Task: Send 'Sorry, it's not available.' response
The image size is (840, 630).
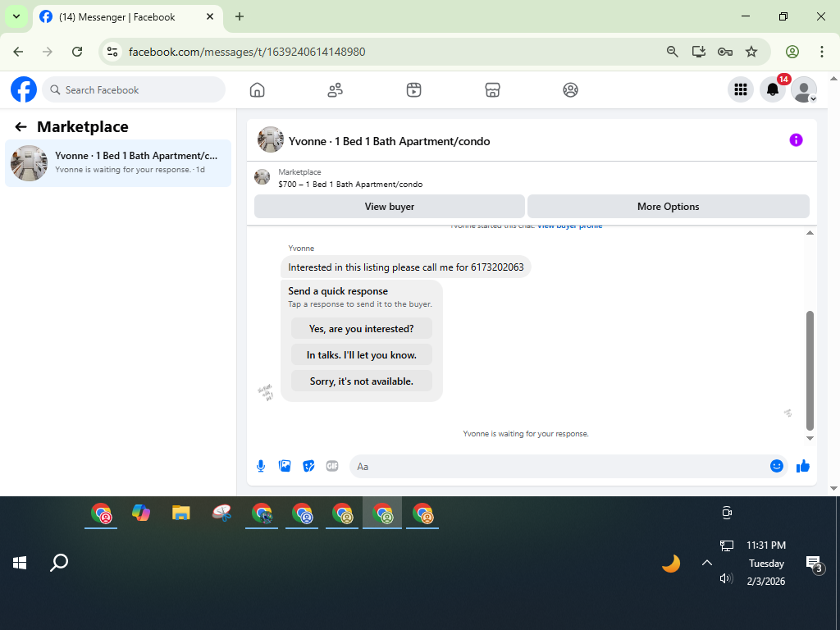Action: click(362, 381)
